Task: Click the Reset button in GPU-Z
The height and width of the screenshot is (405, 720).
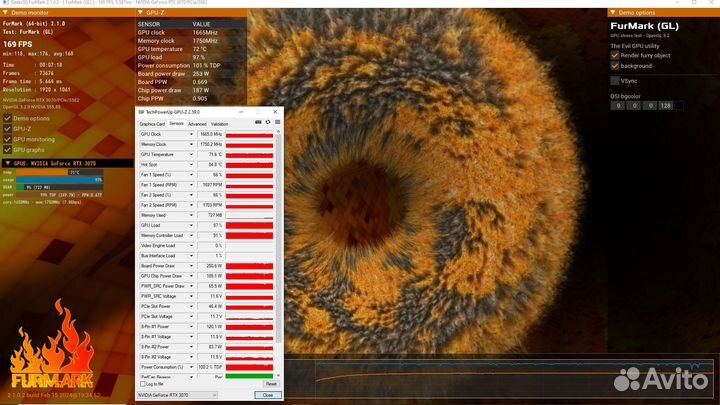Action: coord(271,384)
